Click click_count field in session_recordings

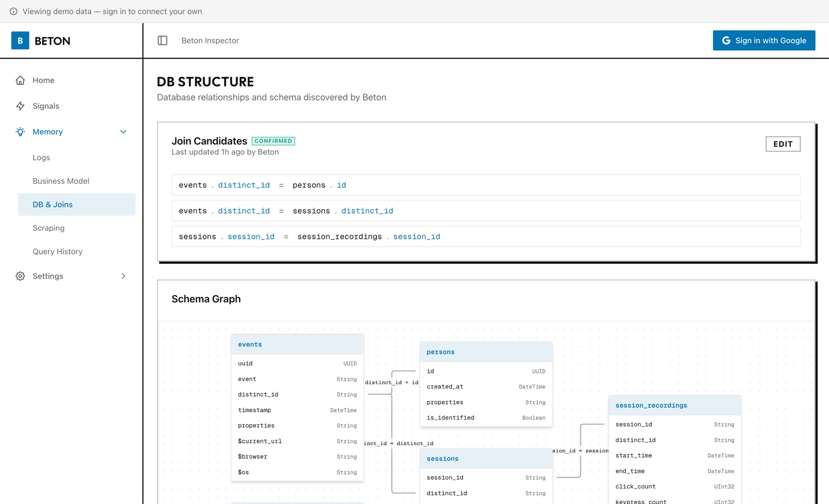click(675, 487)
